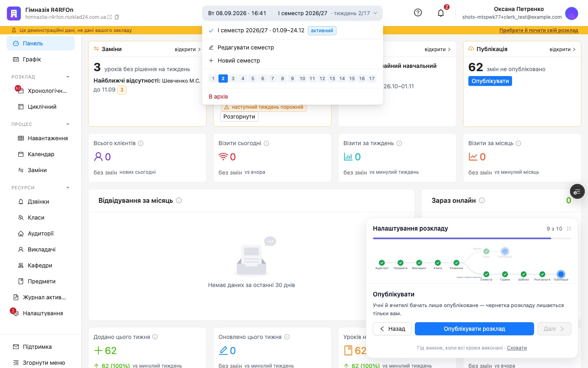The height and width of the screenshot is (368, 588).
Task: Open the help question mark icon
Action: coord(418,13)
